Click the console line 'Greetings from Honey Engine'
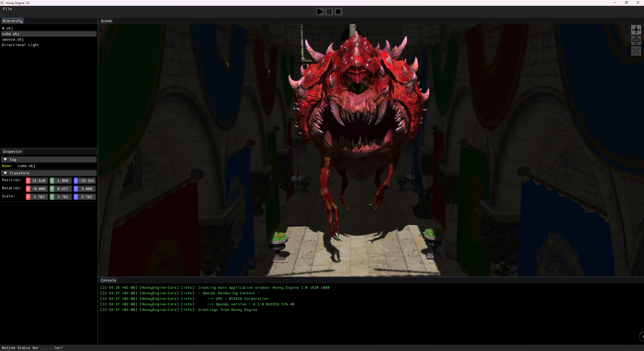The image size is (644, 351). 179,310
